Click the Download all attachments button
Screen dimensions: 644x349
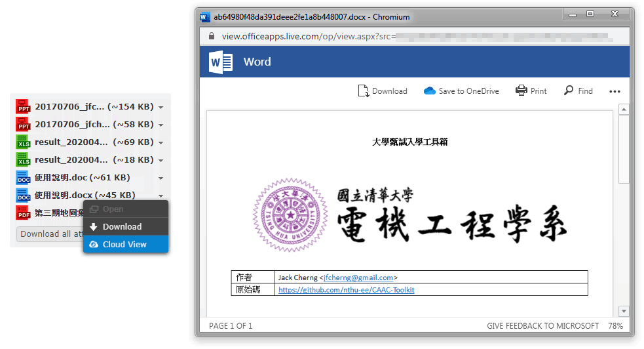[x=50, y=234]
